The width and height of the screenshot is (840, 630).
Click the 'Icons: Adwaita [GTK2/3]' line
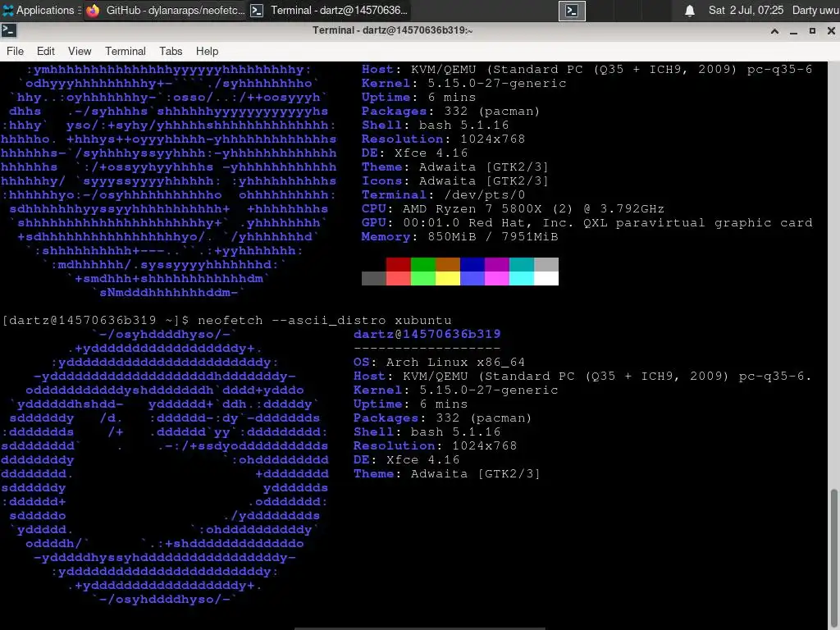tap(455, 181)
